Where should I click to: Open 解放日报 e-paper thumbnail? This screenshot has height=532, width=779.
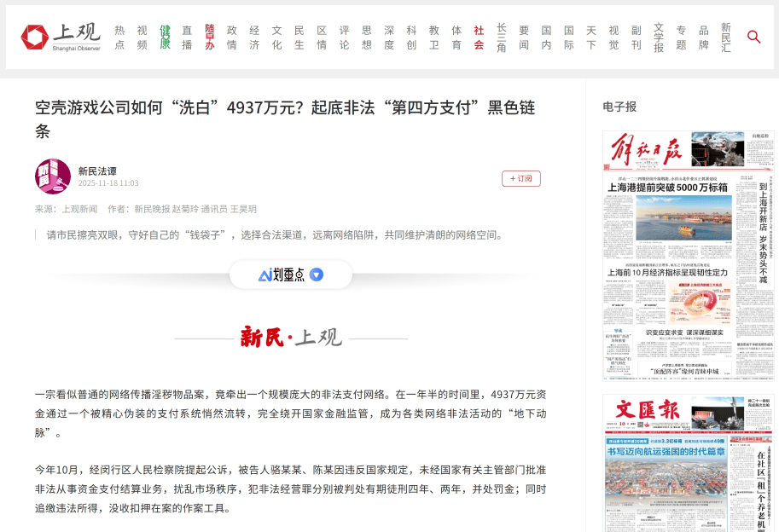[688, 255]
